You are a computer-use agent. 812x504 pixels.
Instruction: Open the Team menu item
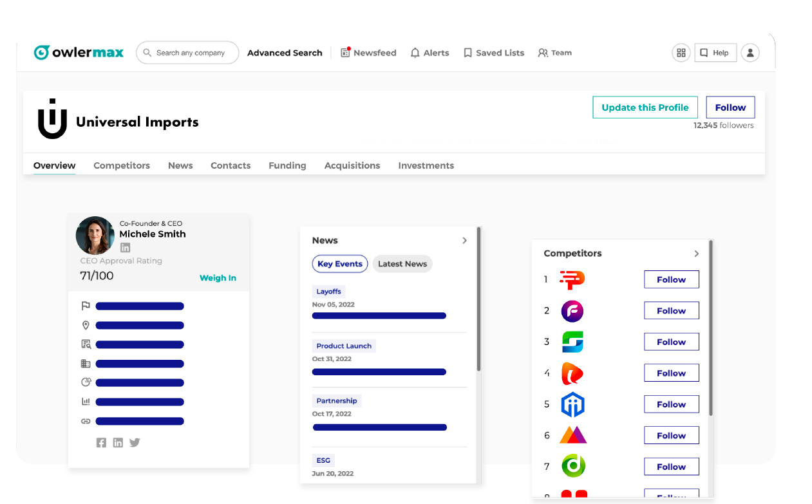click(555, 53)
